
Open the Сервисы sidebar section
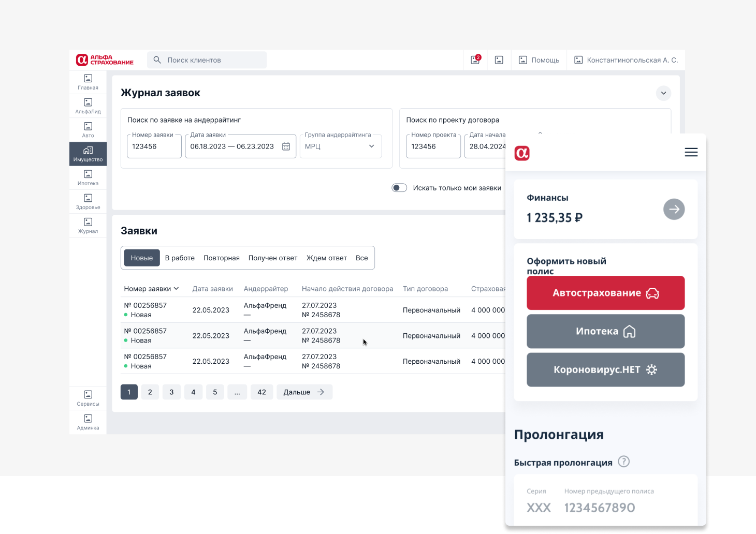[x=88, y=398]
